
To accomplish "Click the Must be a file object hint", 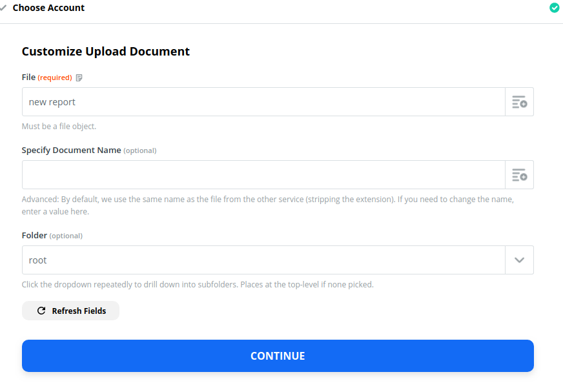I will [59, 127].
